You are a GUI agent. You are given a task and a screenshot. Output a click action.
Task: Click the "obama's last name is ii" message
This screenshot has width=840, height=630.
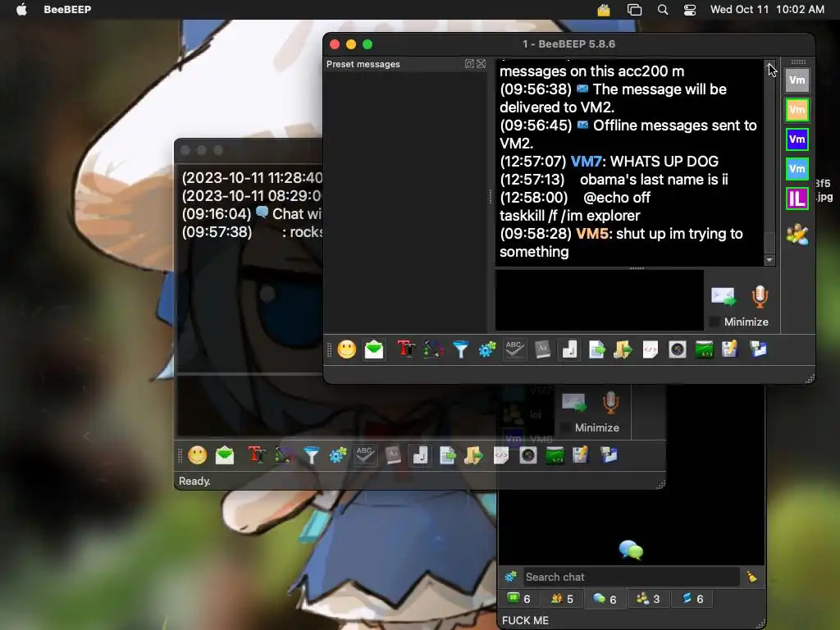tap(654, 180)
